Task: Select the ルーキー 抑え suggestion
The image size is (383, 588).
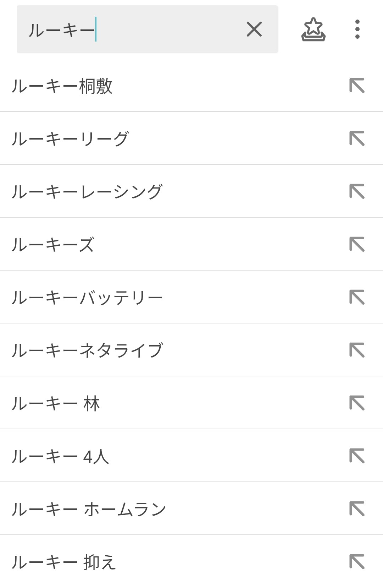Action: (64, 562)
